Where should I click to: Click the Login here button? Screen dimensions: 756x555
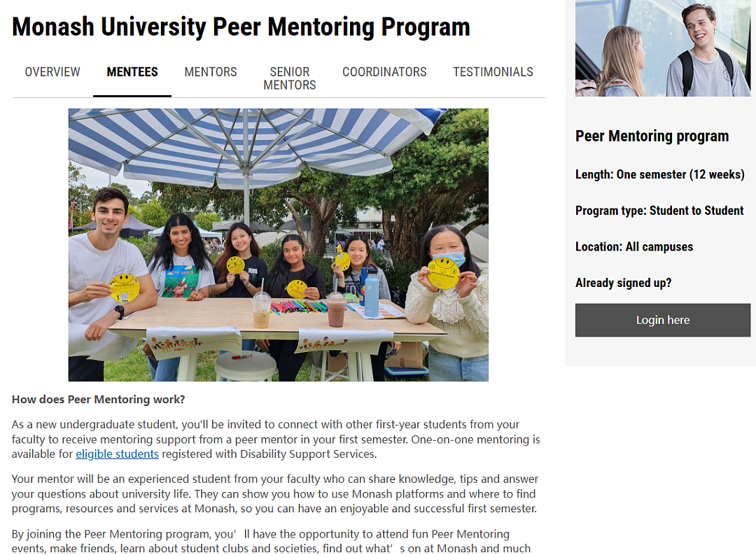tap(662, 320)
